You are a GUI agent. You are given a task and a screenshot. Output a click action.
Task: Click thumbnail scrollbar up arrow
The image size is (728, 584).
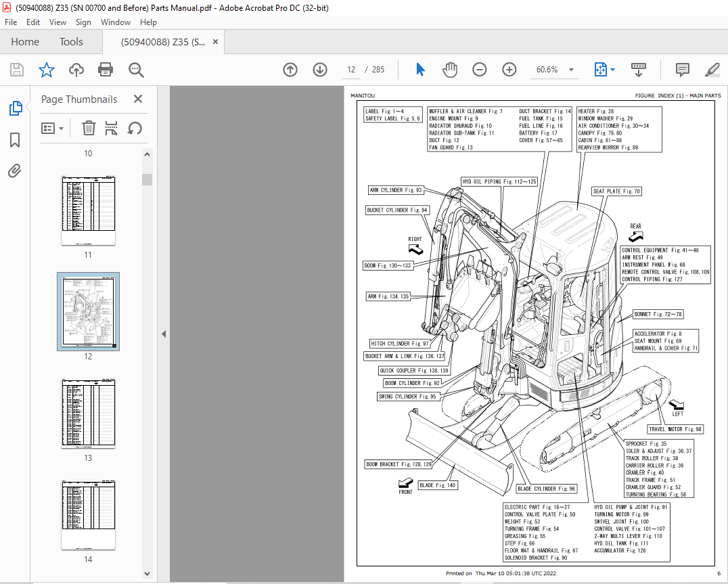pos(147,154)
